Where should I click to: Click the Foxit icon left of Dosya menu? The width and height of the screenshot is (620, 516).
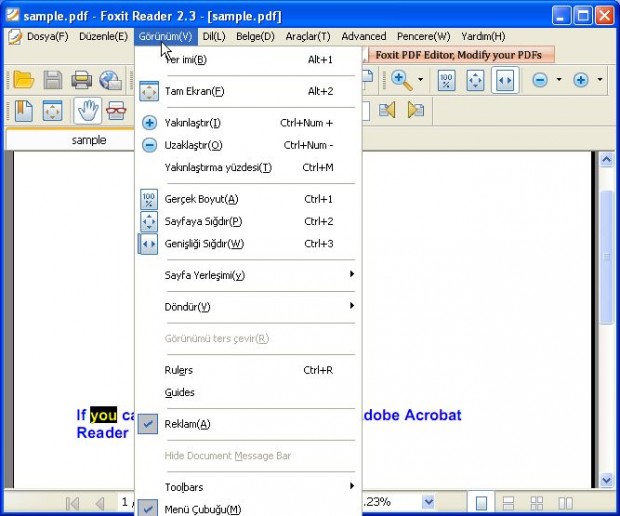click(15, 37)
